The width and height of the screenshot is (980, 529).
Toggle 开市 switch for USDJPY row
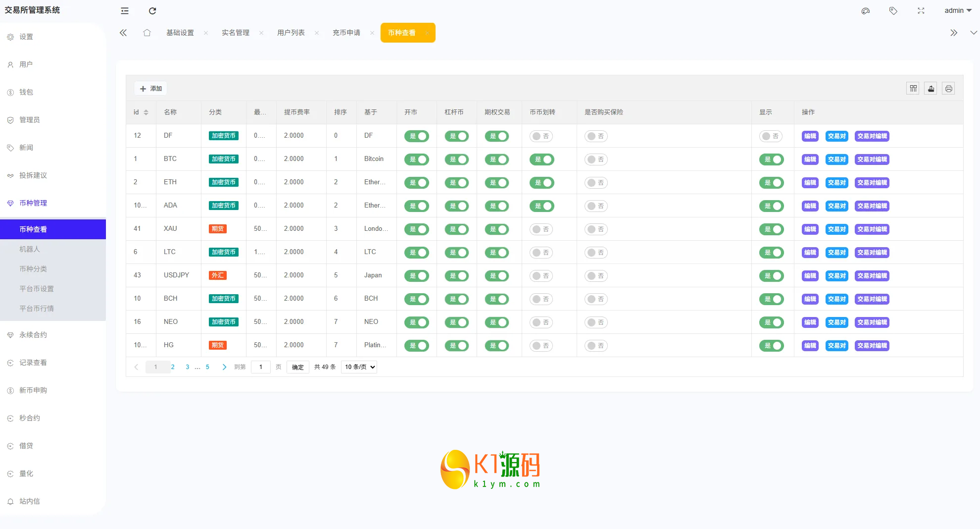pos(417,276)
